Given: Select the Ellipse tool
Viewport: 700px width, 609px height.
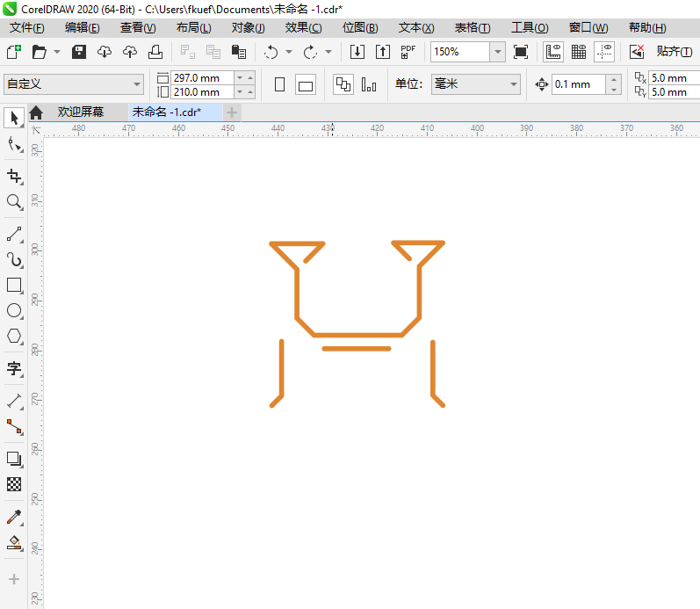Looking at the screenshot, I should (x=14, y=310).
